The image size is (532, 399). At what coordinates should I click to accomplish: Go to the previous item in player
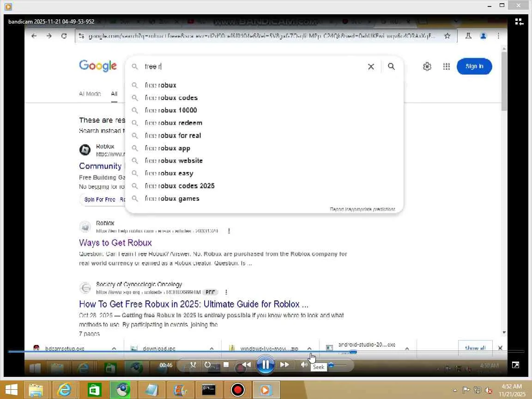click(x=246, y=365)
